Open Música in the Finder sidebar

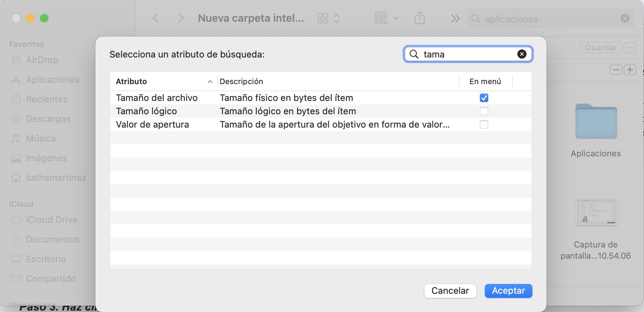(x=33, y=138)
